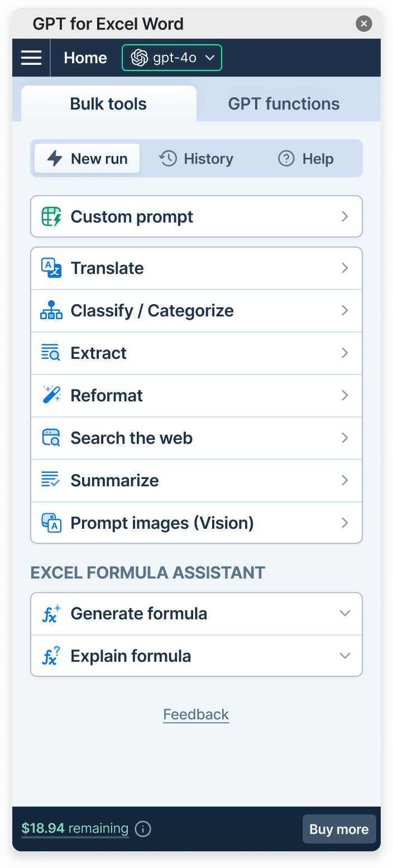Screen dimensions: 393x868
Task: Click the Classify / Categorize hierarchy icon
Action: pos(51,311)
